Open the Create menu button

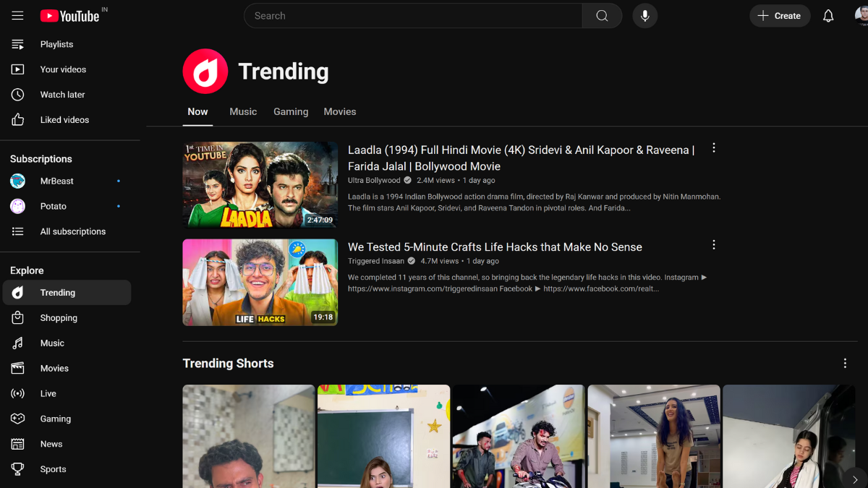point(779,16)
